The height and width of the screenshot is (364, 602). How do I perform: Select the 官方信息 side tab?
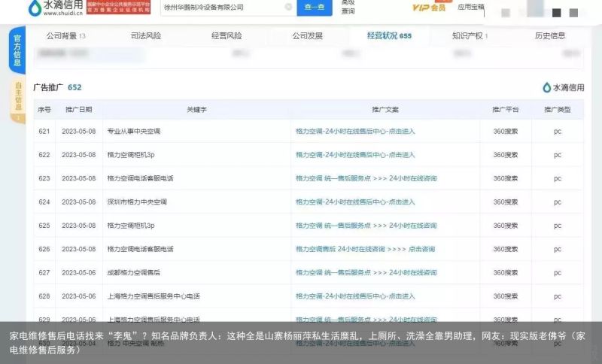tap(17, 50)
